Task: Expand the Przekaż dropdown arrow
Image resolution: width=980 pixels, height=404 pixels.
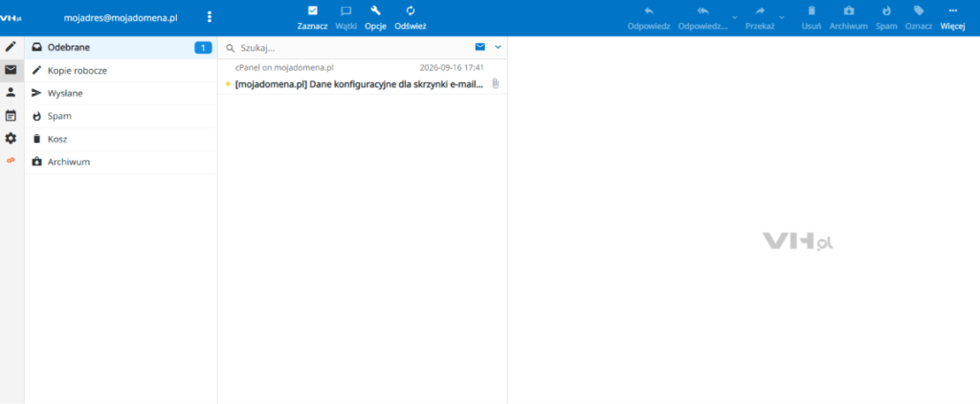Action: (x=781, y=17)
